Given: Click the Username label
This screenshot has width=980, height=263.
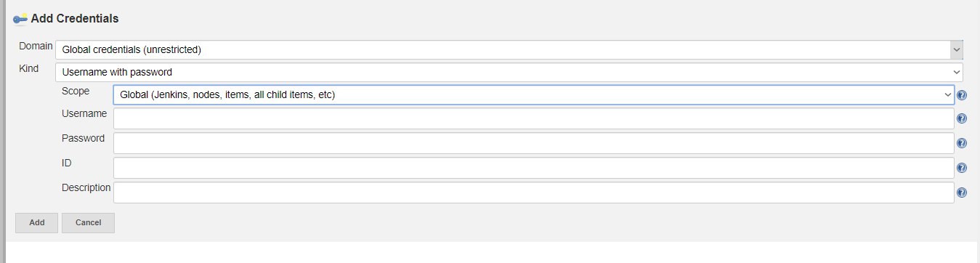Looking at the screenshot, I should (84, 114).
